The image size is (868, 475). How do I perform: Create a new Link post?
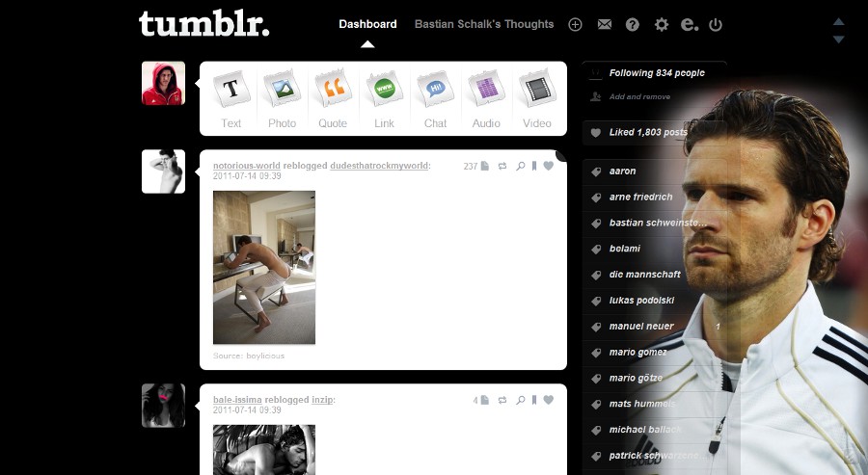coord(384,99)
